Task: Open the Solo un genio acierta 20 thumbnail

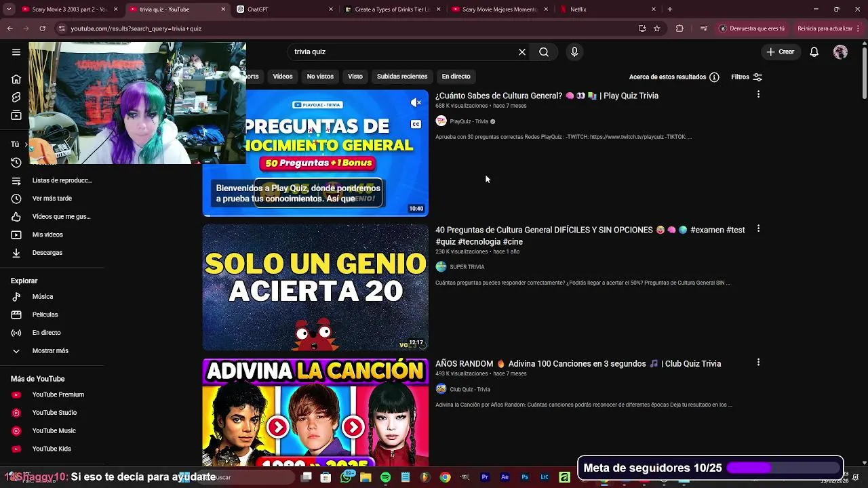Action: coord(315,287)
